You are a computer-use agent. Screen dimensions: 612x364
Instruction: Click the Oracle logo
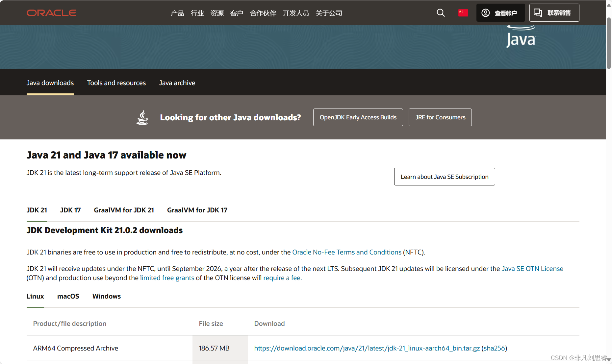click(x=51, y=13)
